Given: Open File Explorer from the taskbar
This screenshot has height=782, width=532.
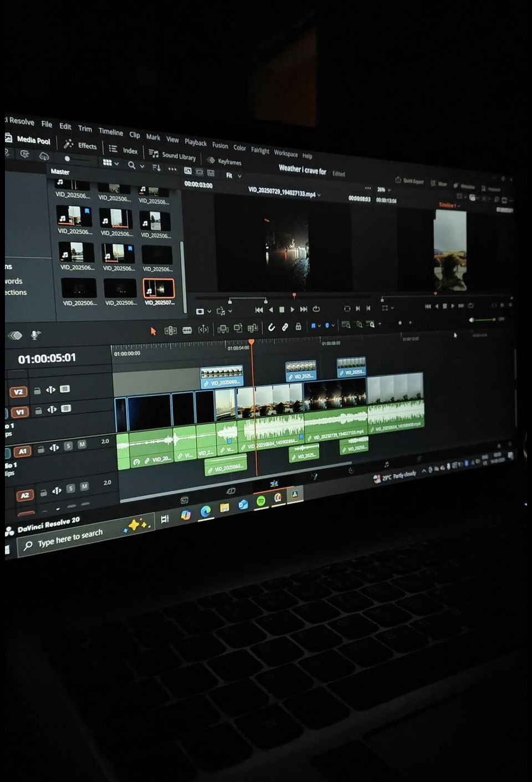Looking at the screenshot, I should (x=224, y=507).
